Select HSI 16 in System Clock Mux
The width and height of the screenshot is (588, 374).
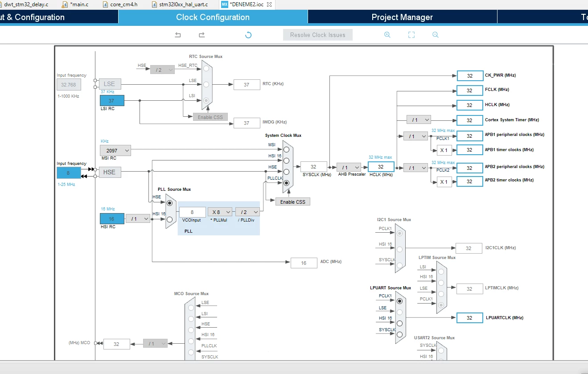pos(286,160)
